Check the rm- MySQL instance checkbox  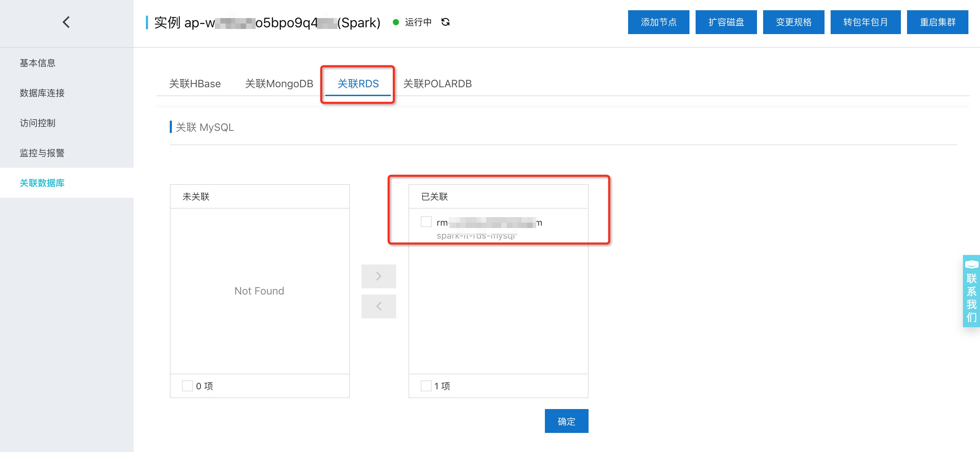pyautogui.click(x=426, y=222)
